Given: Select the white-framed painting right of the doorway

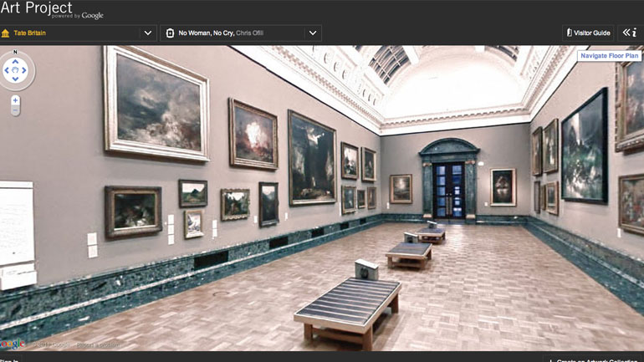Looking at the screenshot, I should tap(503, 187).
